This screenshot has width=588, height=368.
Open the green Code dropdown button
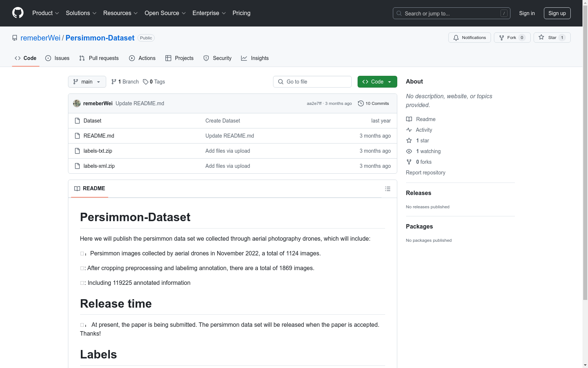click(x=377, y=82)
